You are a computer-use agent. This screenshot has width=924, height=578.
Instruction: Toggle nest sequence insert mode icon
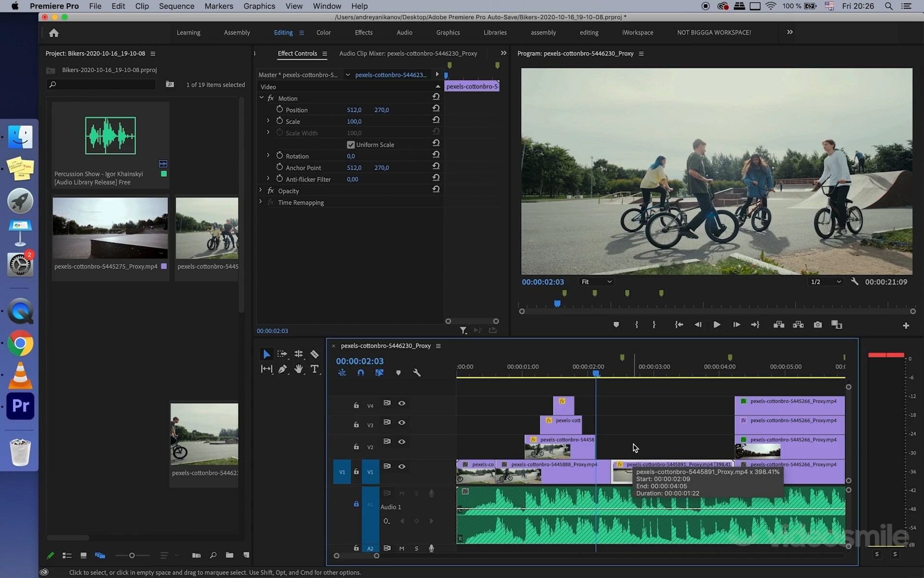coord(342,373)
